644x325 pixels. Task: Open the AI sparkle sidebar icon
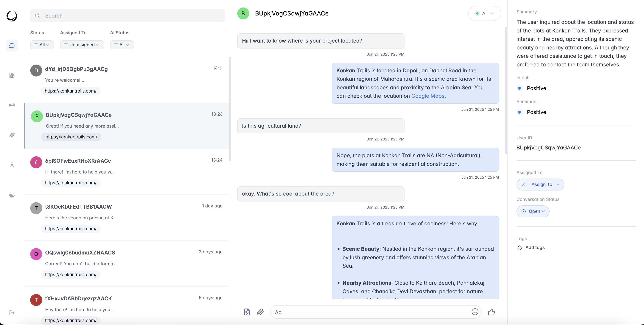click(12, 135)
